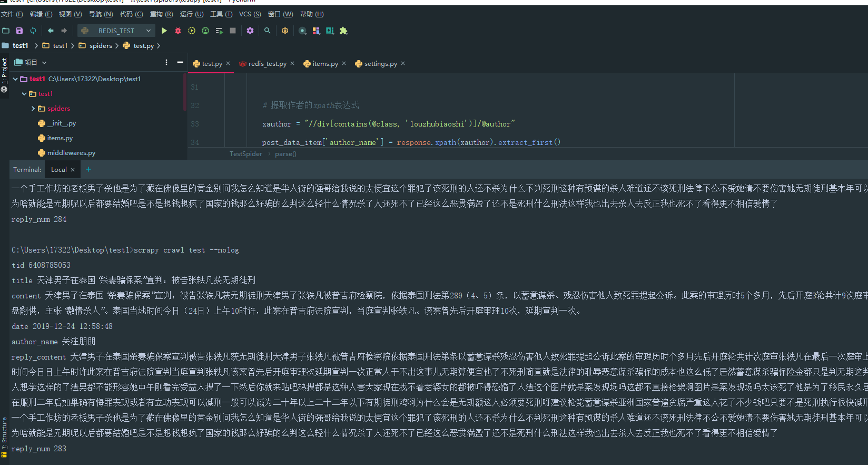
Task: Open the VCS (S) menu
Action: pyautogui.click(x=250, y=14)
